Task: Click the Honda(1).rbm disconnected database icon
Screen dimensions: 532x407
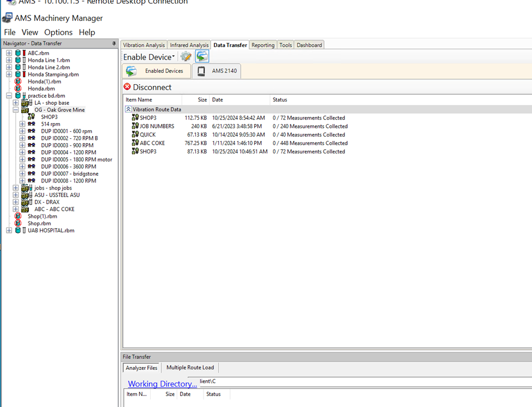Action: pyautogui.click(x=18, y=81)
